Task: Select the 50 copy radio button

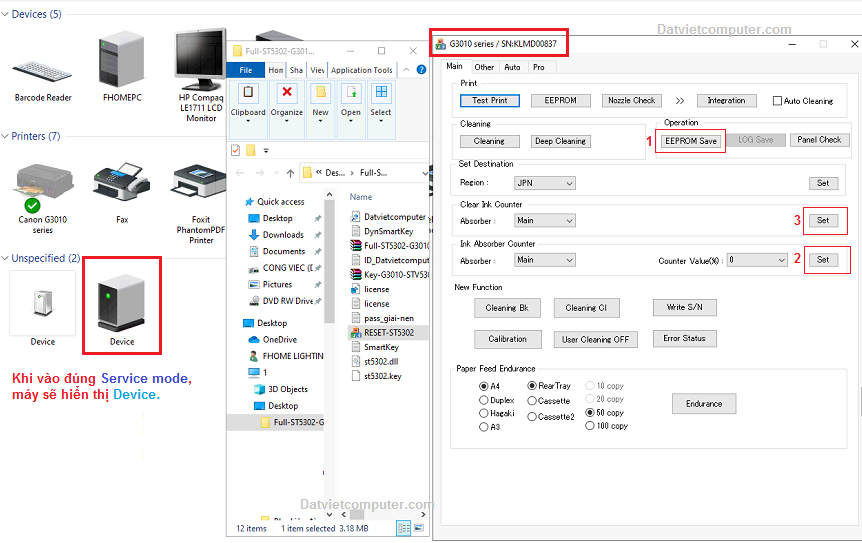Action: 590,412
